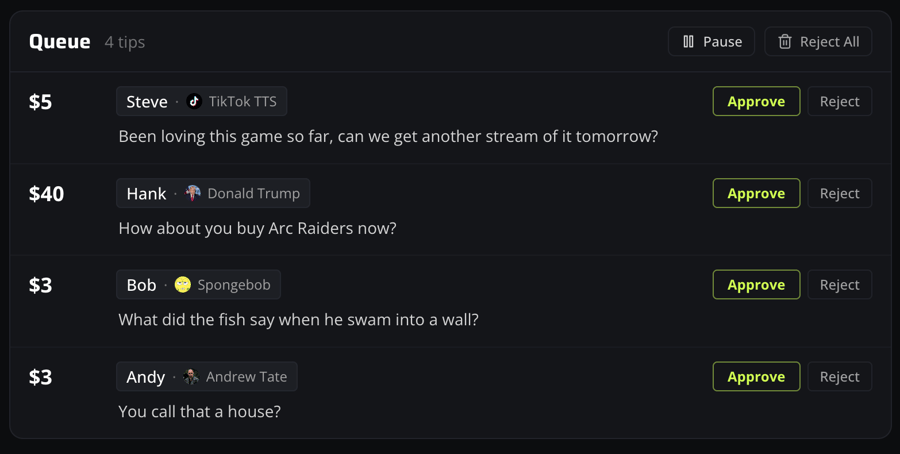The width and height of the screenshot is (900, 454).
Task: Select the Hank Donald Trump name tag
Action: (213, 193)
